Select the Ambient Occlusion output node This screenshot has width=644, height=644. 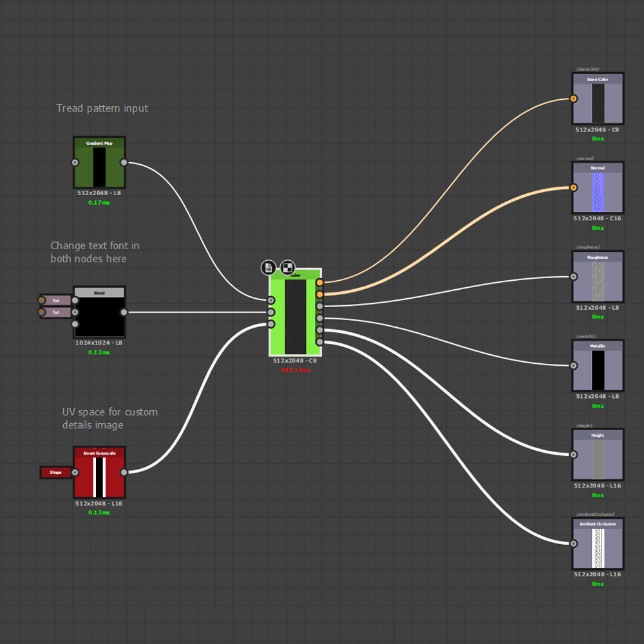[598, 544]
